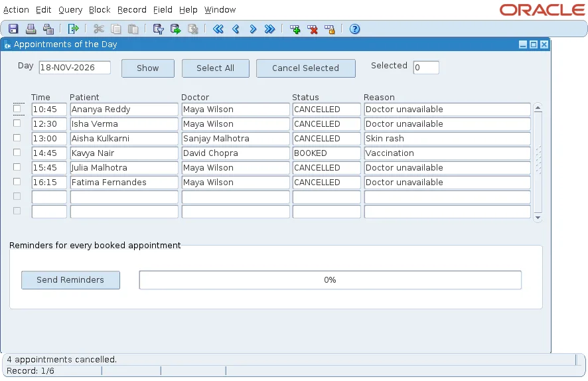Click the 15:45 time cell

pyautogui.click(x=49, y=168)
